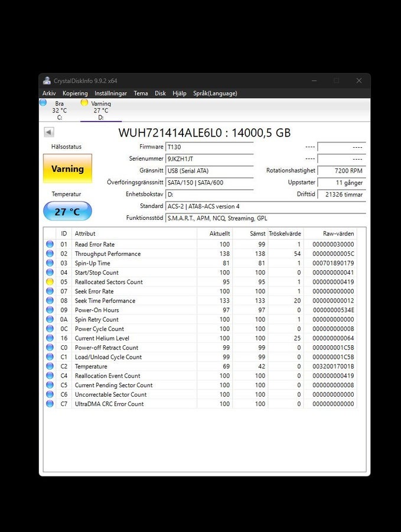Click the Gränssnitt field USB (Serial ATA)

click(210, 171)
